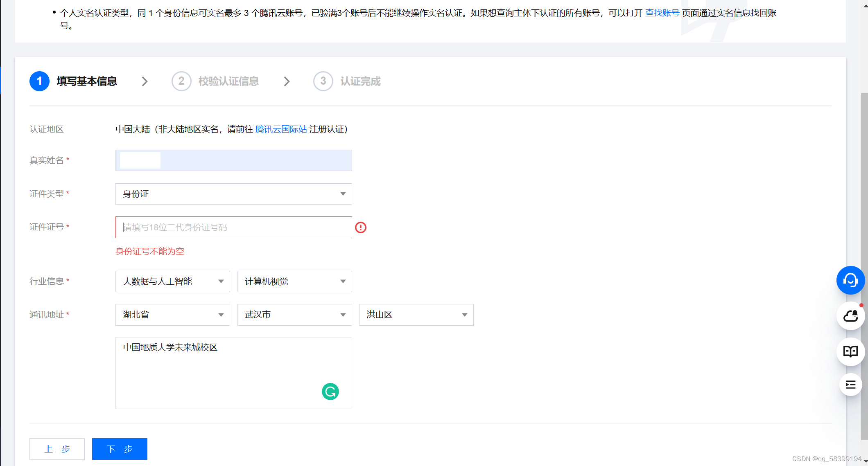The height and width of the screenshot is (466, 868).
Task: Open the 证件类型 身份证 dropdown
Action: coord(233,194)
